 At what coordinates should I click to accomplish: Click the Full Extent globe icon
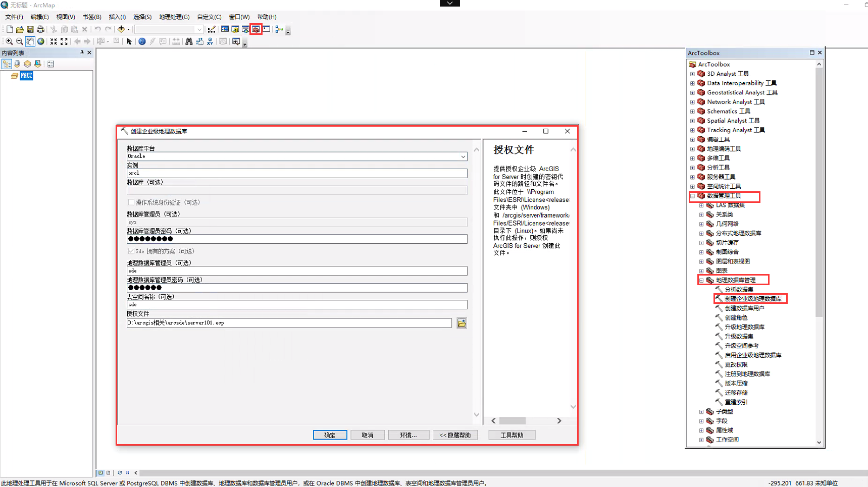[x=40, y=41]
